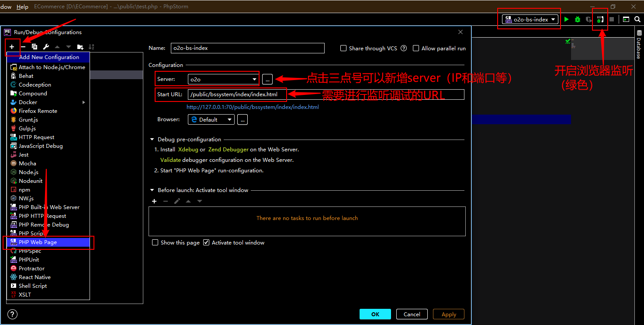The height and width of the screenshot is (325, 644).
Task: Pick Firefox Remote configuration type
Action: click(x=48, y=111)
